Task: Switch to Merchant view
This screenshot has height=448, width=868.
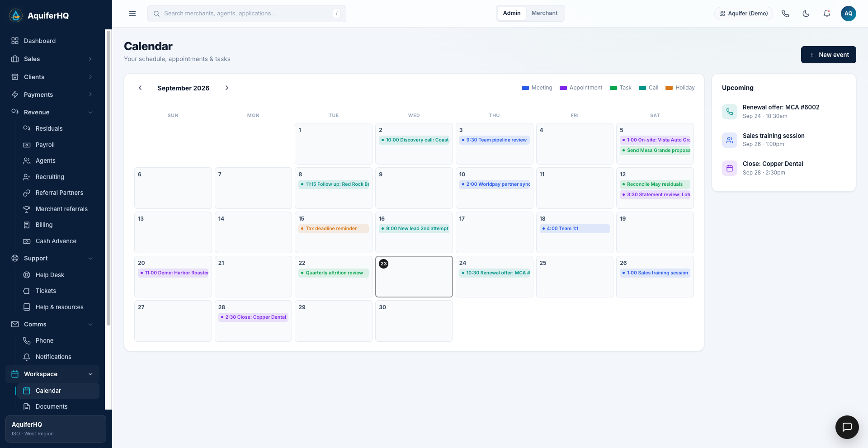Action: click(x=544, y=13)
